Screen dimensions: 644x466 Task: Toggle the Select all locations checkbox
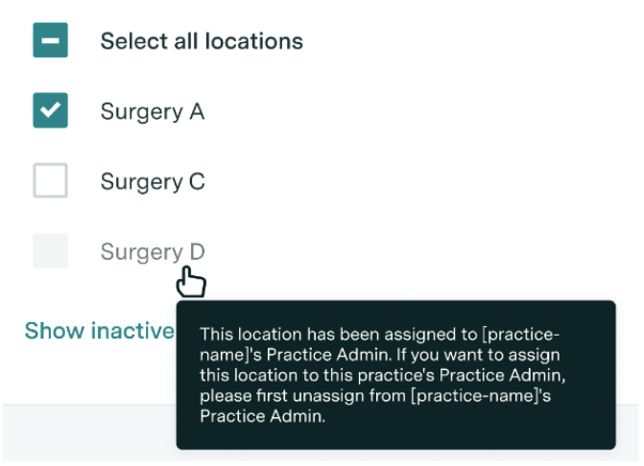coord(50,41)
